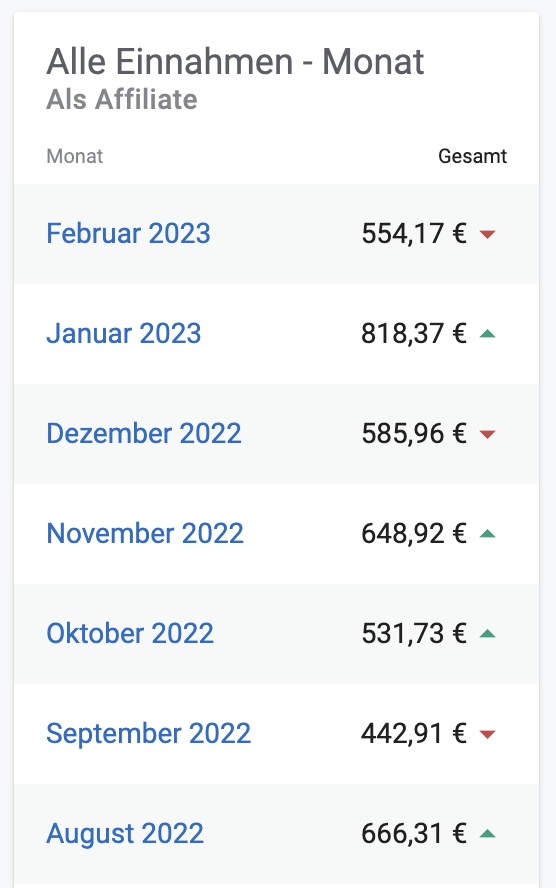Image resolution: width=556 pixels, height=888 pixels.
Task: Open the September 2022 month link
Action: click(x=148, y=733)
